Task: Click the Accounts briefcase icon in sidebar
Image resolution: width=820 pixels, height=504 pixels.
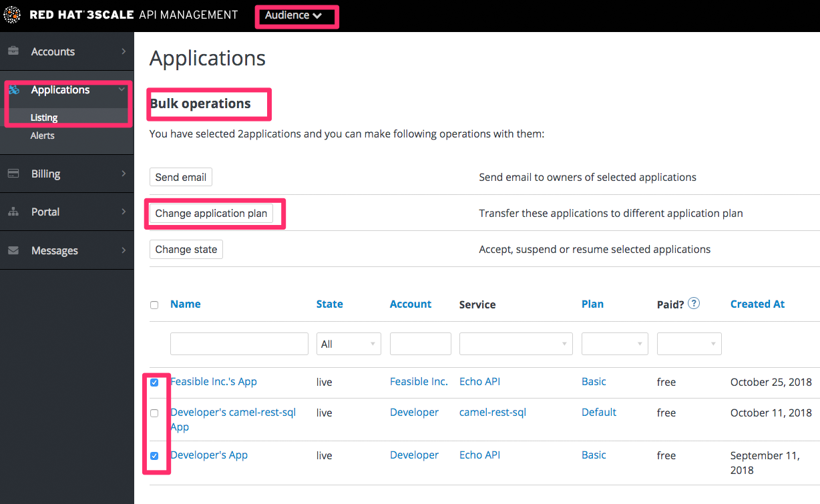Action: click(x=13, y=51)
